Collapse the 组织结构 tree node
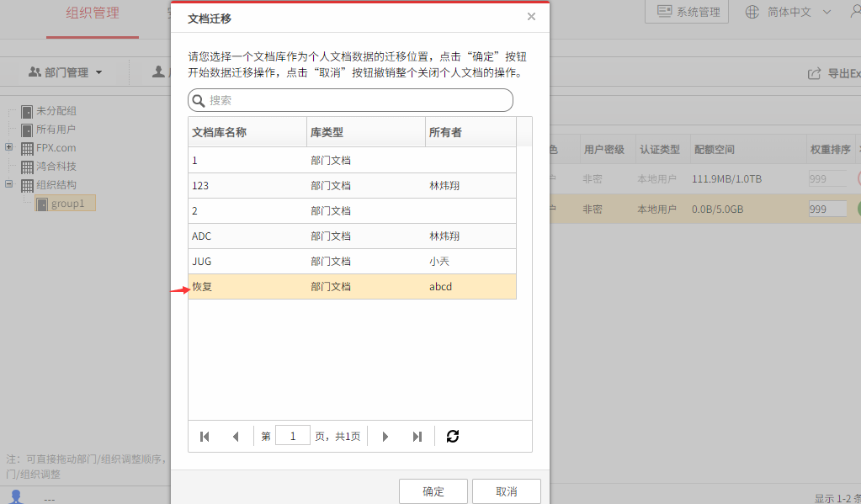Viewport: 861px width, 504px height. pyautogui.click(x=8, y=184)
